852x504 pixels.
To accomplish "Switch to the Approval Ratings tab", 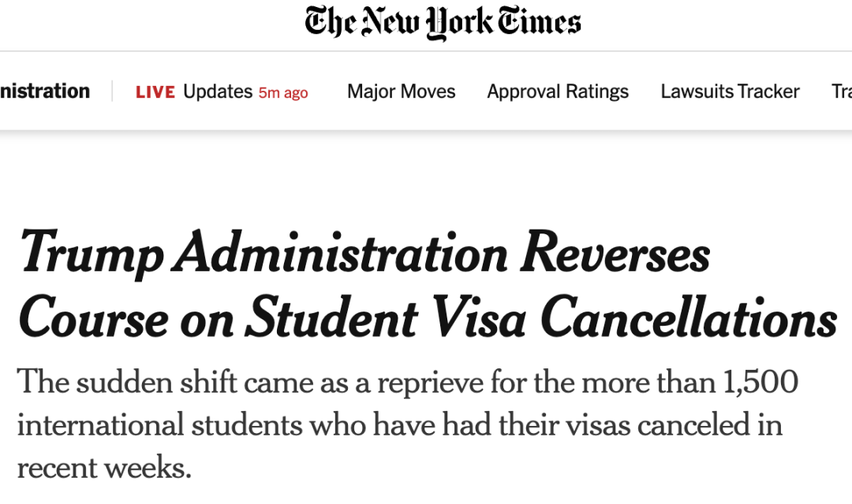I will [x=558, y=91].
